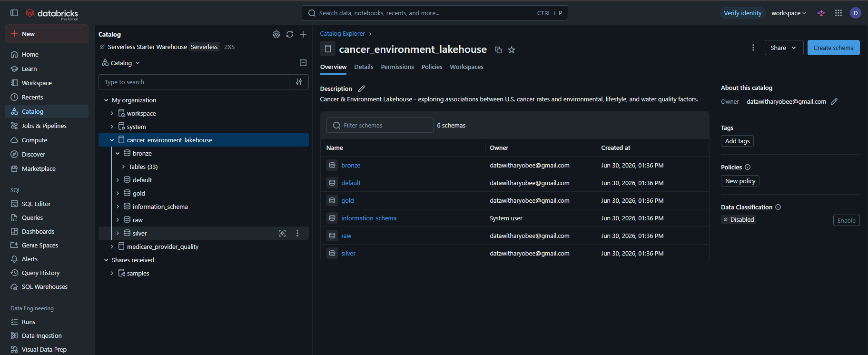Click the New button in sidebar
Image resolution: width=868 pixels, height=355 pixels.
click(47, 34)
